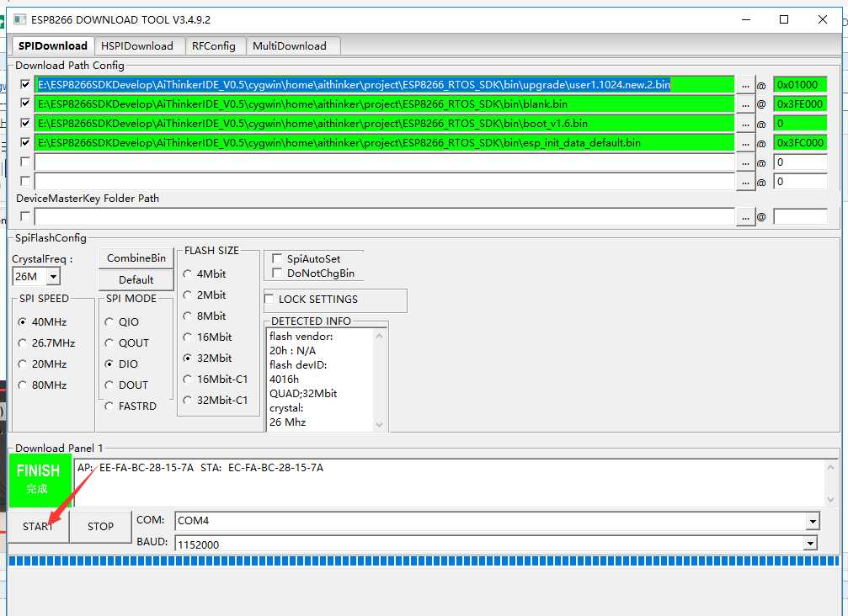Screen dimensions: 848x616
Task: Select the MultiDownload tab
Action: [290, 46]
